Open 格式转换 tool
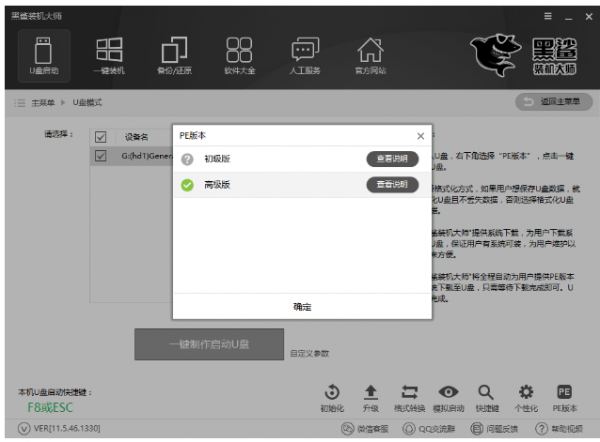The image size is (600, 442). pyautogui.click(x=409, y=398)
